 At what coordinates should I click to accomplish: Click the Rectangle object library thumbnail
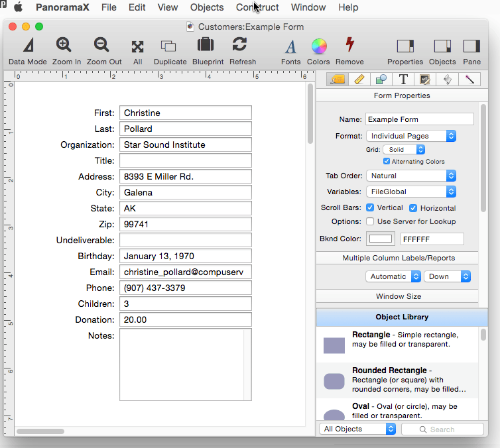coord(334,345)
